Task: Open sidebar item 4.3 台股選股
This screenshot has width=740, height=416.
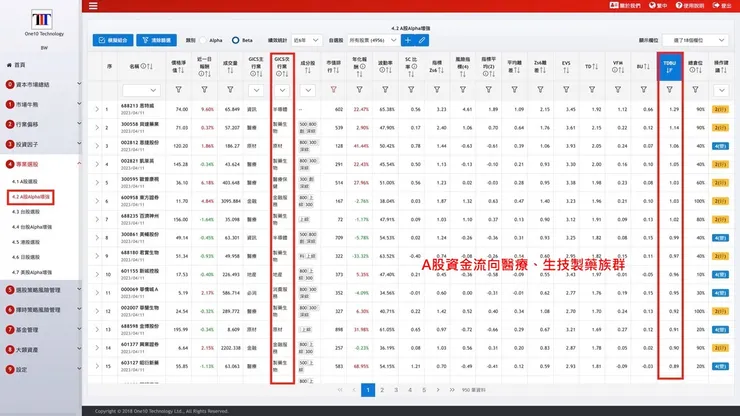Action: 26,212
